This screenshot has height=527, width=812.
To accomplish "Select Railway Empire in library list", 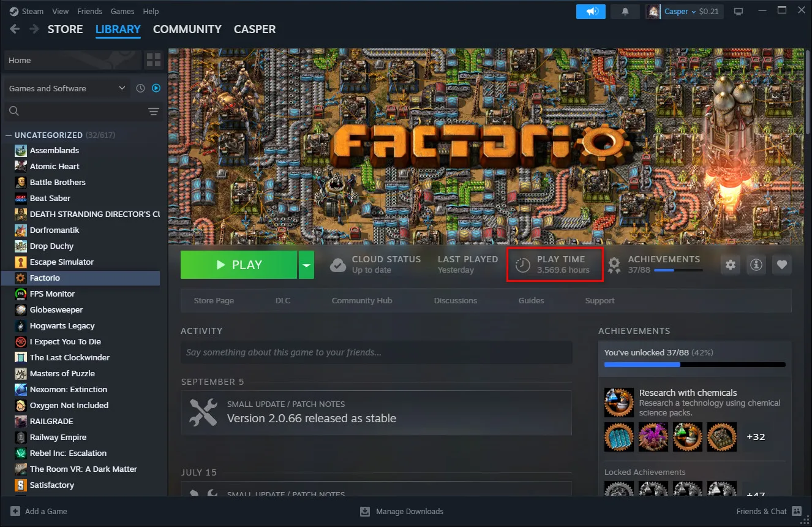I will (81, 437).
